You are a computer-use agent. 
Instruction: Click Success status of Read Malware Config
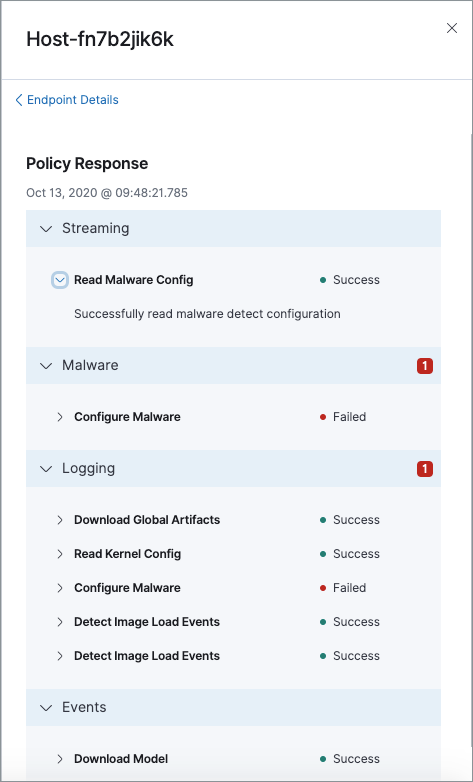point(350,280)
